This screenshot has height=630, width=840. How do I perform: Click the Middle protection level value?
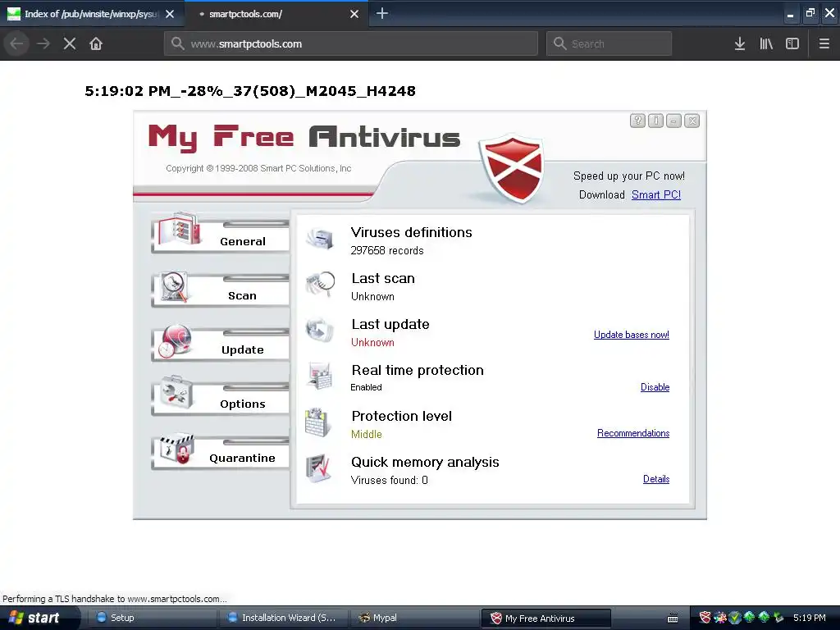[x=367, y=434]
